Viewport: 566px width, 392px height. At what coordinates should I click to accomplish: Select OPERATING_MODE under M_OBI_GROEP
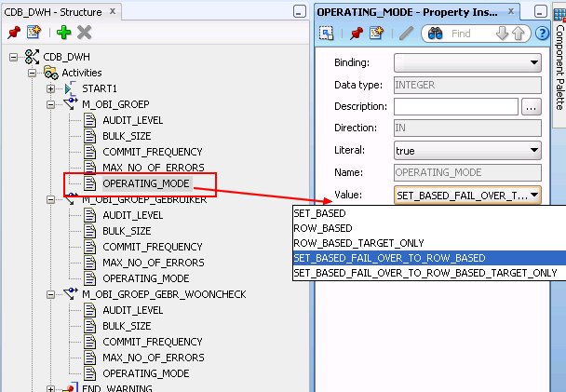145,183
